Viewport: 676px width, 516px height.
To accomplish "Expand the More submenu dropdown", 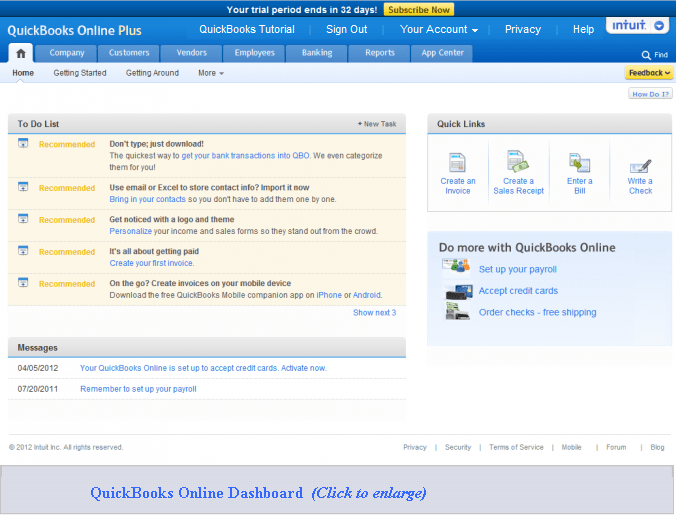I will 211,73.
